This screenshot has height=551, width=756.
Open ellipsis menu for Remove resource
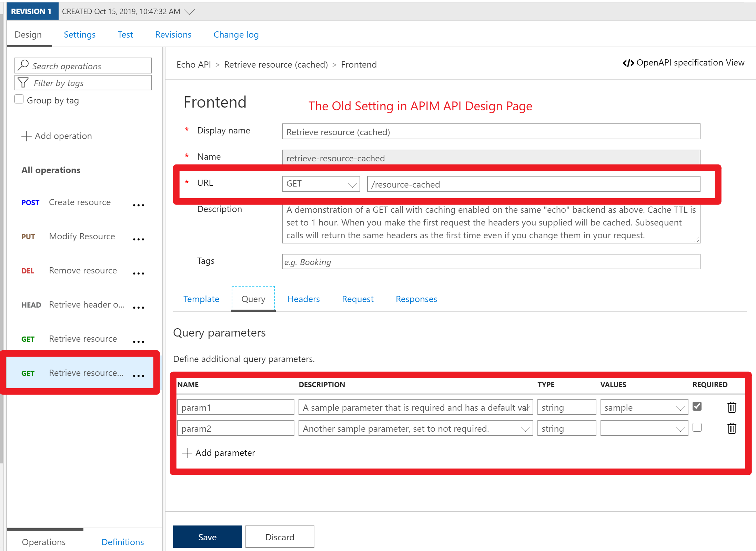tap(139, 273)
